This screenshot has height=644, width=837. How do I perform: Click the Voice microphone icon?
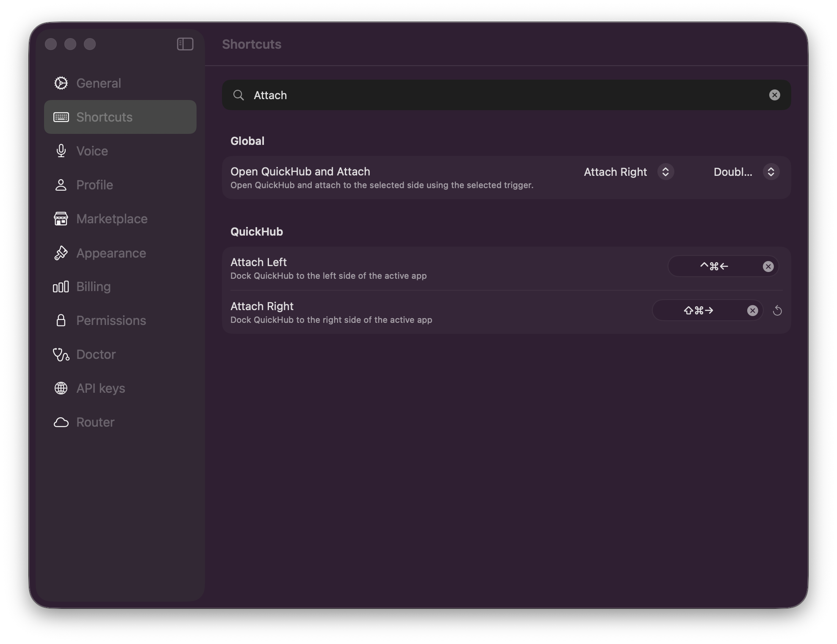[61, 151]
